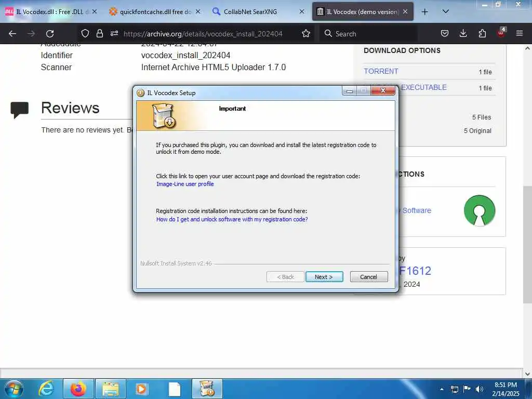Go back to the previous page in Firefox
The width and height of the screenshot is (532, 399).
[x=12, y=34]
